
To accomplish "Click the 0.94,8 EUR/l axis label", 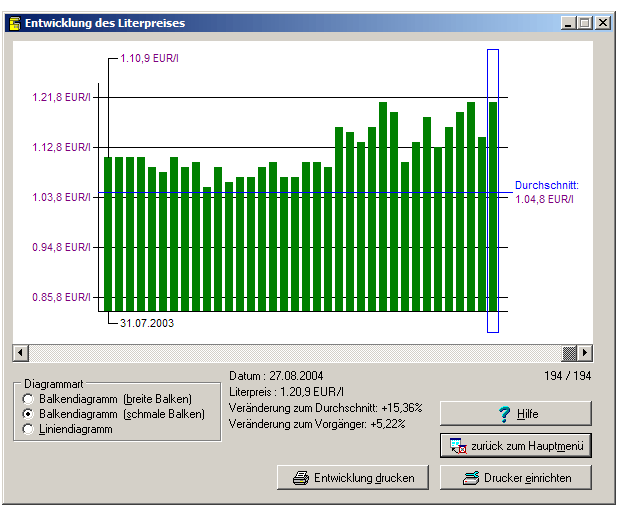I will [61, 247].
